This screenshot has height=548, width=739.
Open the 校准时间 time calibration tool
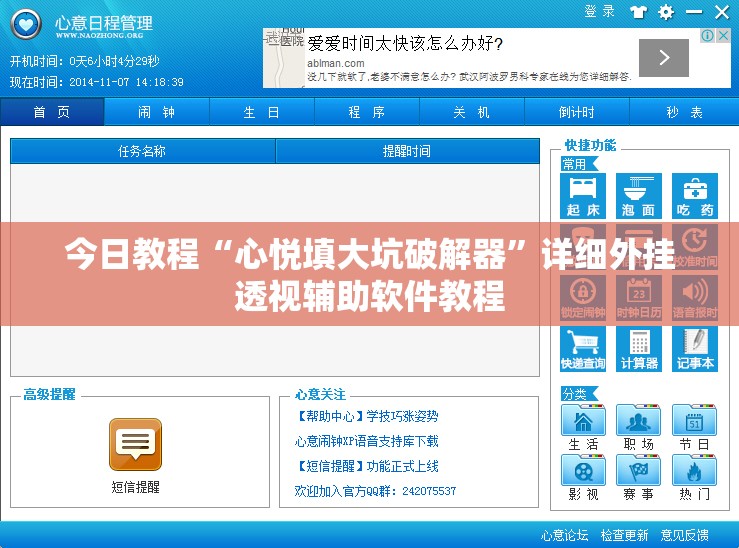pos(695,246)
